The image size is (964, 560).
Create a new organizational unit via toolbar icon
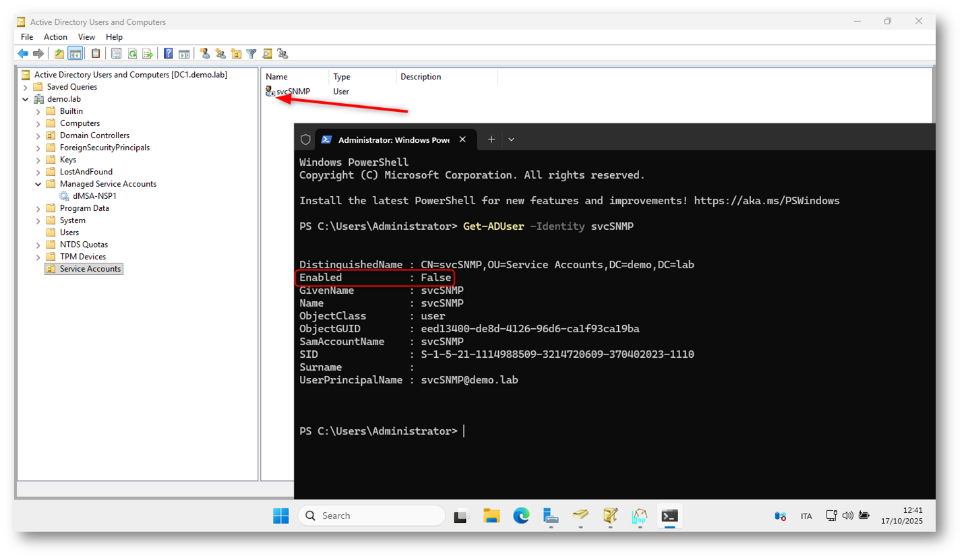pyautogui.click(x=237, y=53)
